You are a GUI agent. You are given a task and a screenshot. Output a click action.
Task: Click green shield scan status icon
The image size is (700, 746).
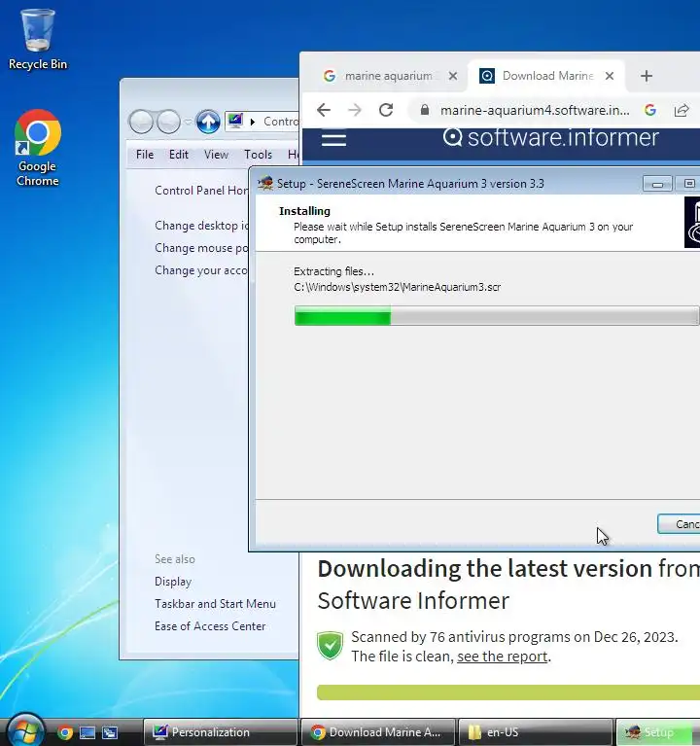[330, 646]
